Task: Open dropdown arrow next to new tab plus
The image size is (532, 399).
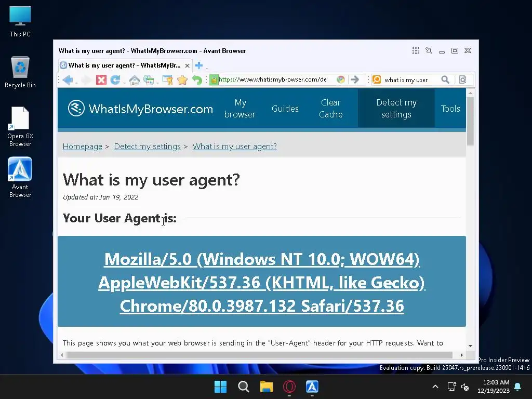Action: point(206,68)
